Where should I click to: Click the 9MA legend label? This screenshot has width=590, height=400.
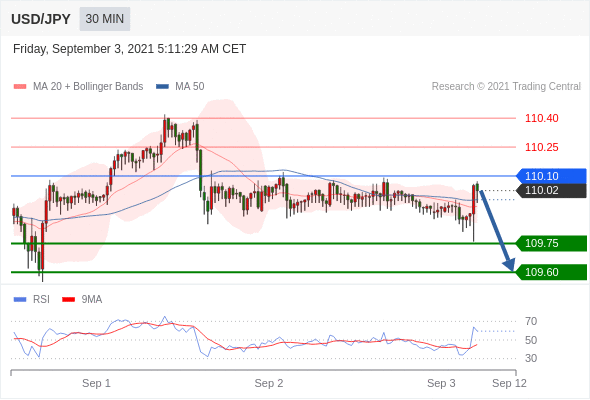tap(92, 300)
